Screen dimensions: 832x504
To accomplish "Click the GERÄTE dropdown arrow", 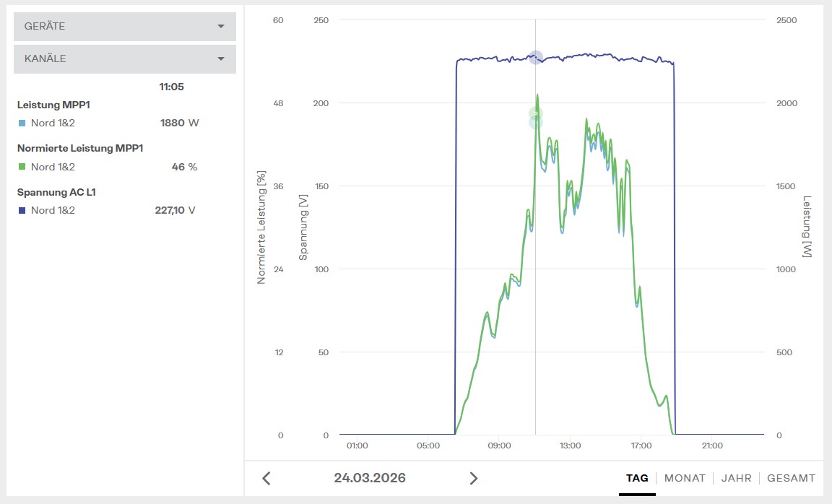I will click(221, 27).
